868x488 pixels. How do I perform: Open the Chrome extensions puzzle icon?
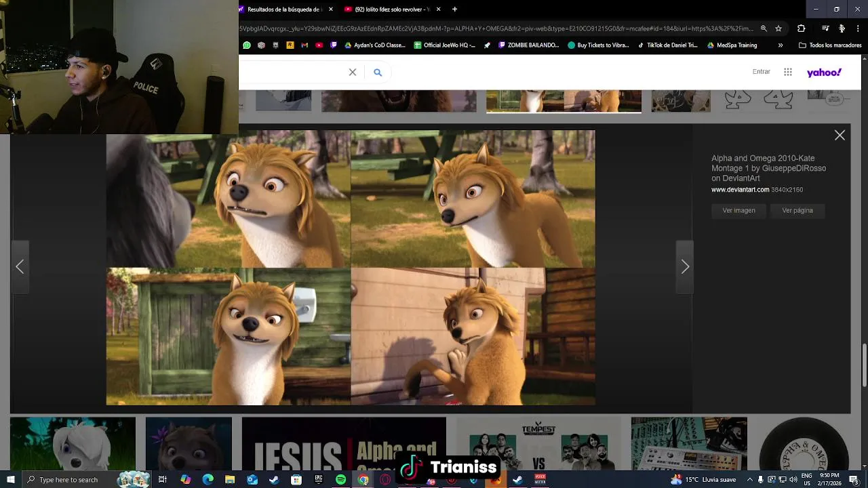(801, 28)
